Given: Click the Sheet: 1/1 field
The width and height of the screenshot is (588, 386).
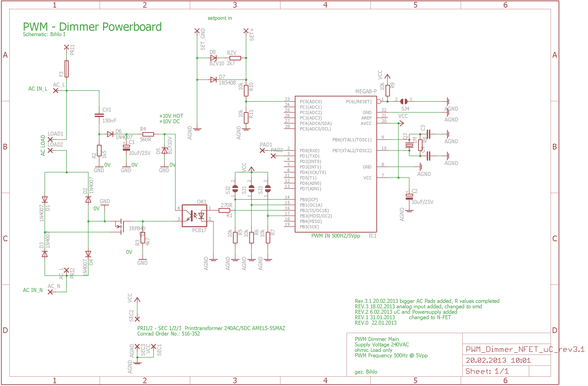Looking at the screenshot, I should [x=496, y=371].
